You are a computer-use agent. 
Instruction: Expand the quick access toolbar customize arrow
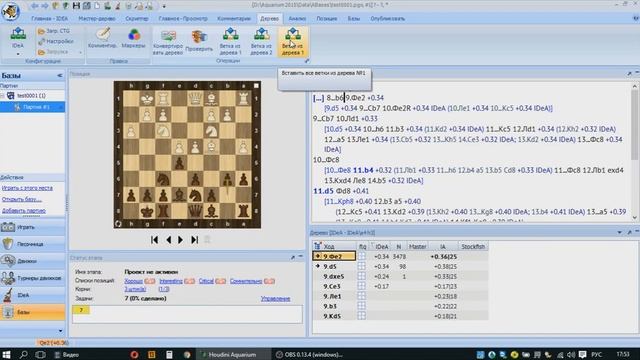[x=164, y=6]
